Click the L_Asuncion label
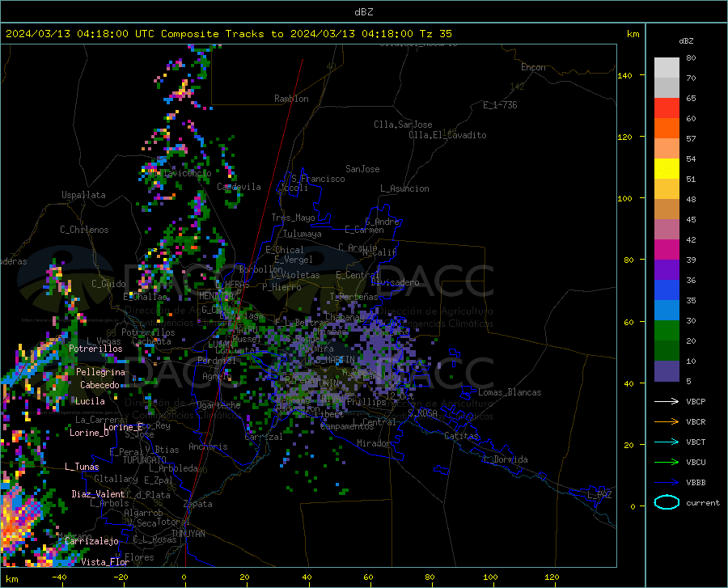 click(404, 188)
